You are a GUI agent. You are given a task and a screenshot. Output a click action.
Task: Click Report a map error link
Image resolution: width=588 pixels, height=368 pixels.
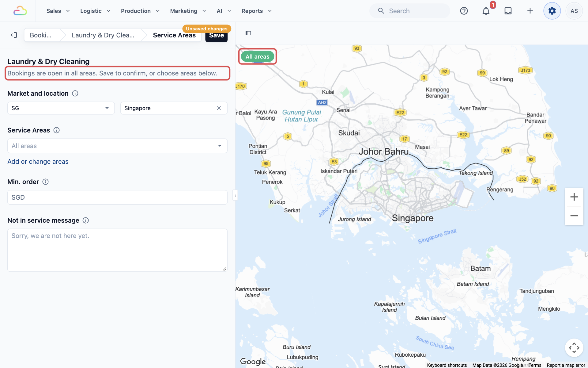[x=566, y=365]
